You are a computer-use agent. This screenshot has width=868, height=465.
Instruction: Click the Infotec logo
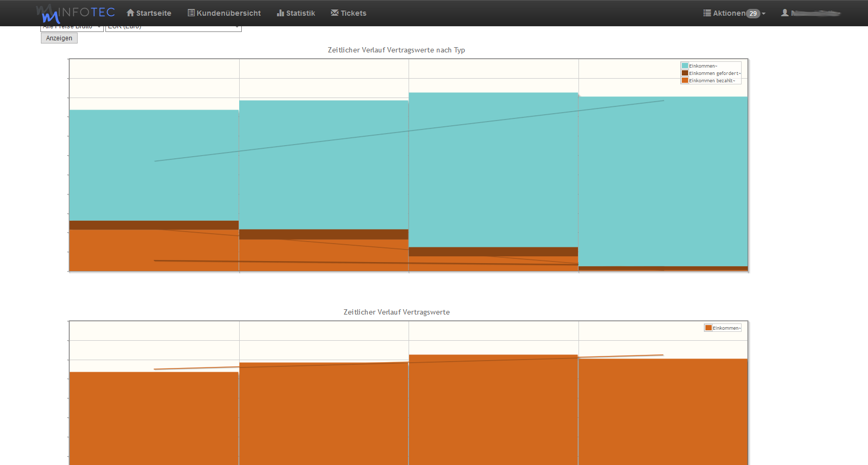point(76,13)
